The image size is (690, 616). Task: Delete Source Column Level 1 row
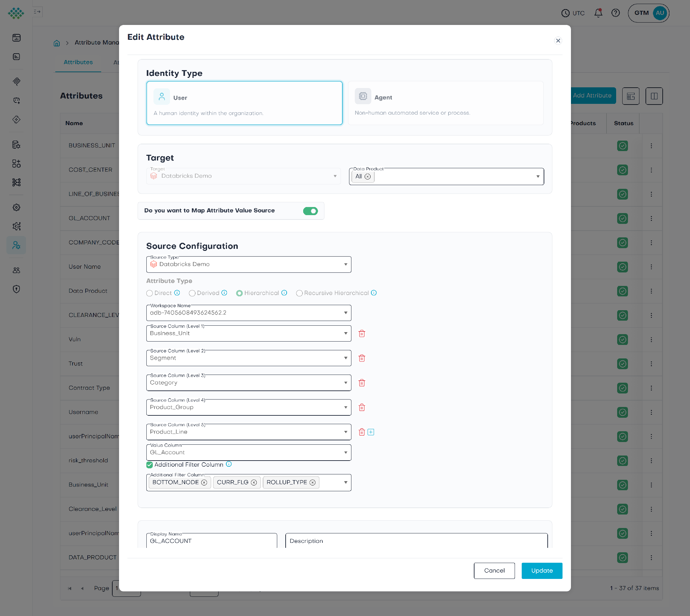click(362, 333)
